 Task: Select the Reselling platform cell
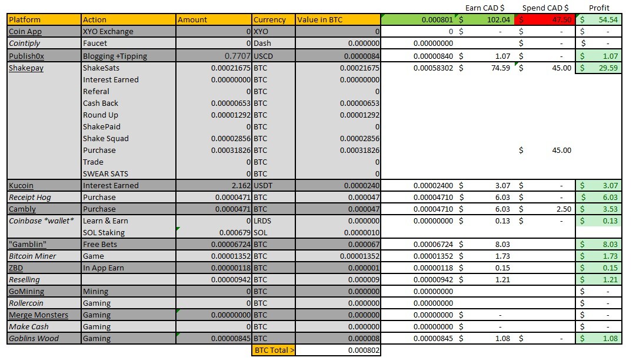(44, 280)
